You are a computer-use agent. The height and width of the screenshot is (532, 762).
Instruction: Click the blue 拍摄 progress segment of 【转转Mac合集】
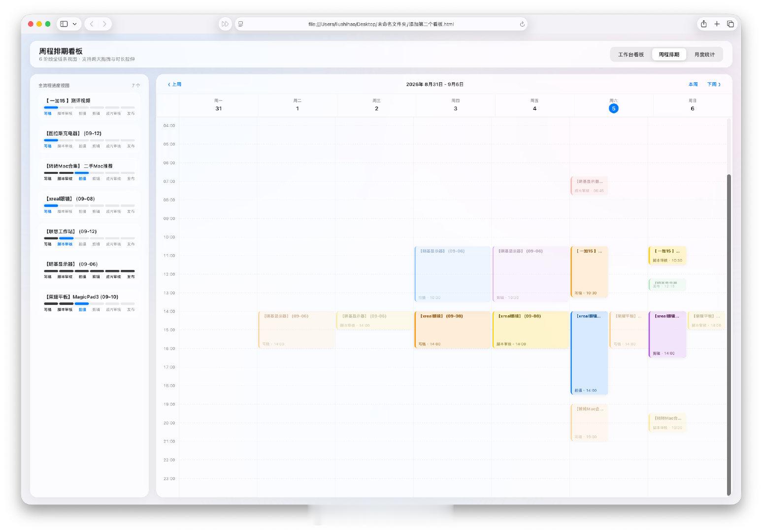pyautogui.click(x=82, y=173)
